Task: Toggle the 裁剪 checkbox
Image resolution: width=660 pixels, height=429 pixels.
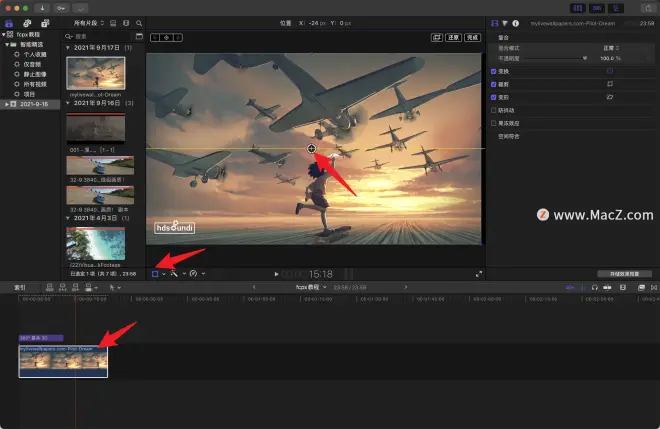Action: click(x=493, y=85)
